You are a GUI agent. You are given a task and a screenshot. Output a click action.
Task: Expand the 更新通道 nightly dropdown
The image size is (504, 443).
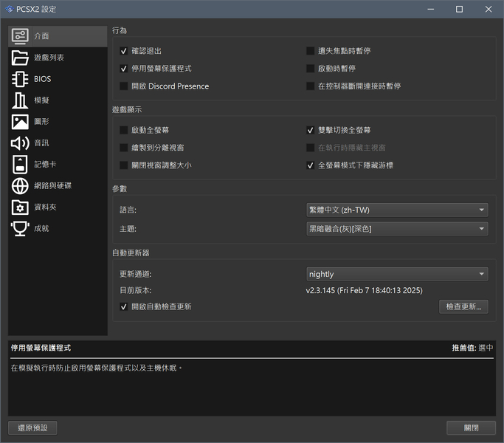point(397,274)
